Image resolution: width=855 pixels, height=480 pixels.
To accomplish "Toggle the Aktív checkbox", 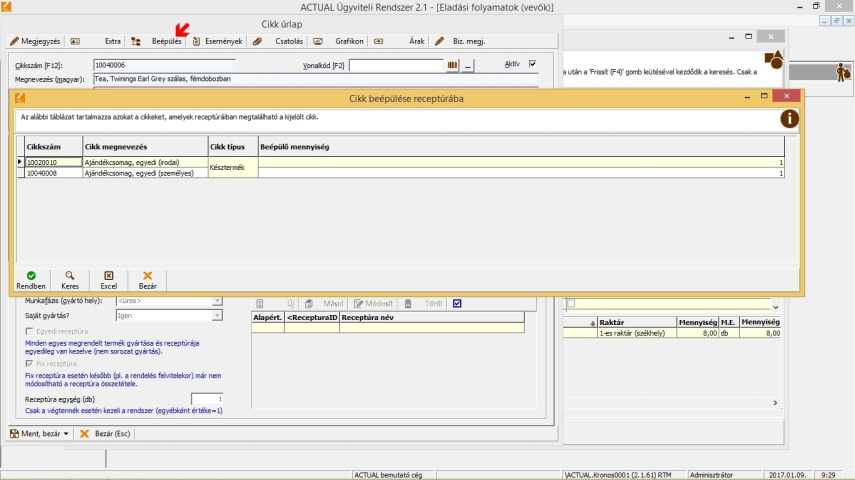I will [x=532, y=64].
